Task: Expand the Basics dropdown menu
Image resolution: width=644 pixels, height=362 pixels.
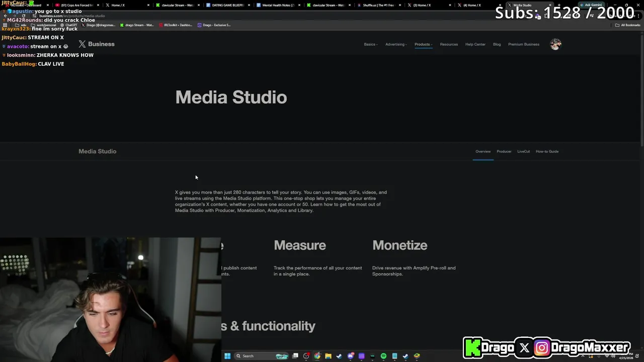Action: point(371,44)
